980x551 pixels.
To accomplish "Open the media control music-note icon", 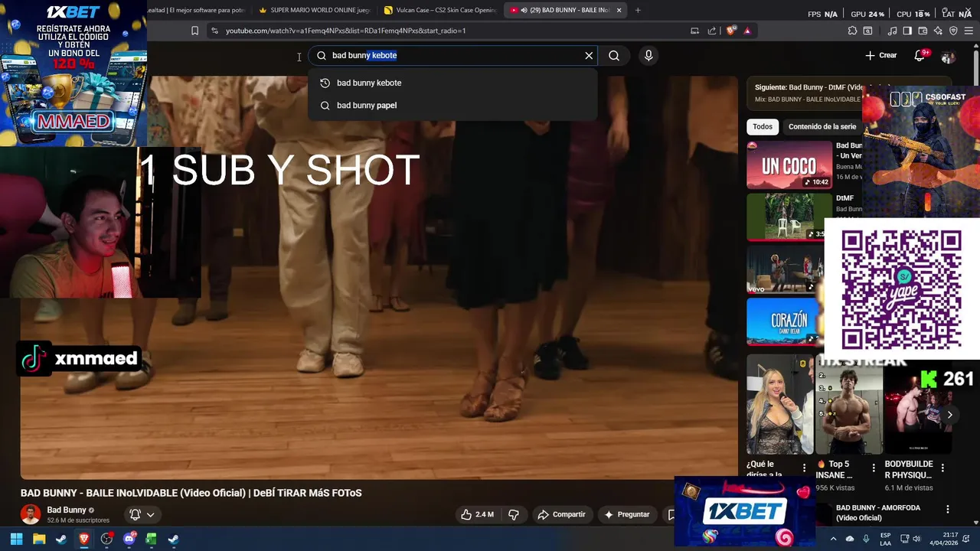I will coord(892,31).
